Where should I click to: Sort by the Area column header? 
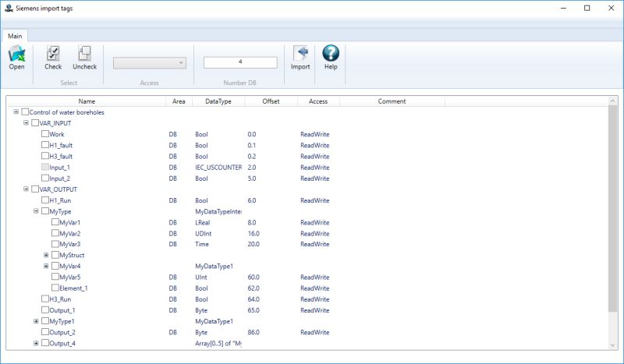[x=179, y=101]
